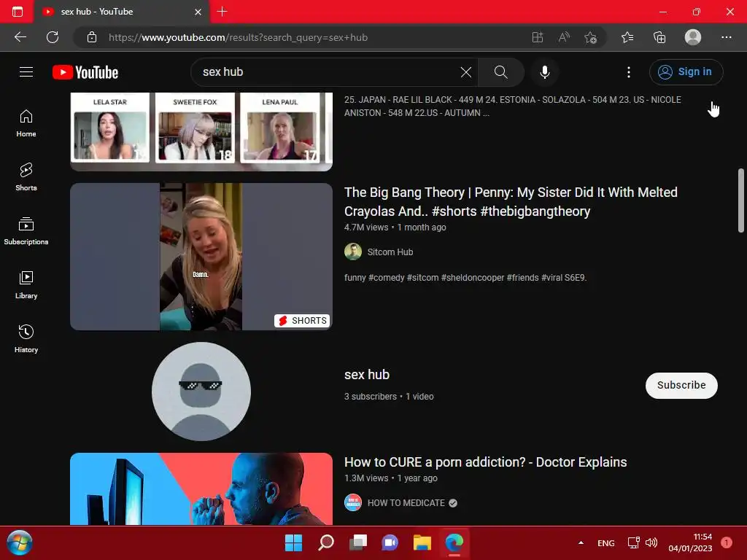Open the Doctor Explains video thumbnail
This screenshot has width=747, height=560.
pos(201,489)
